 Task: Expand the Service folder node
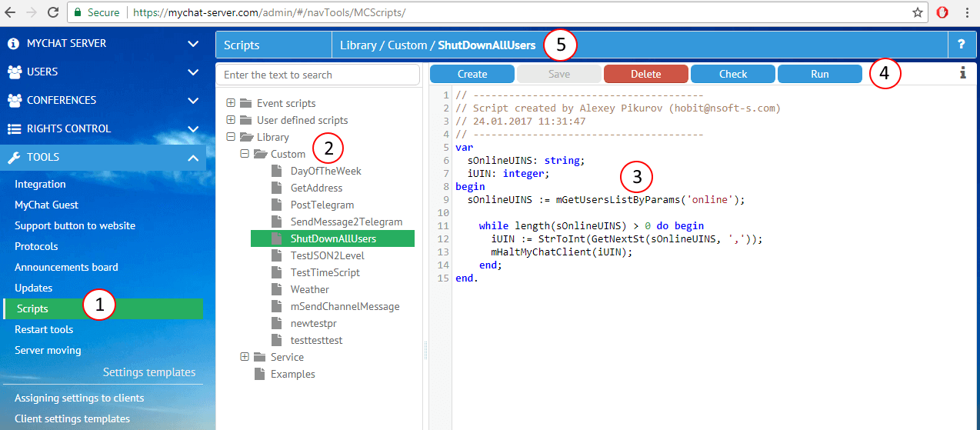pyautogui.click(x=245, y=357)
